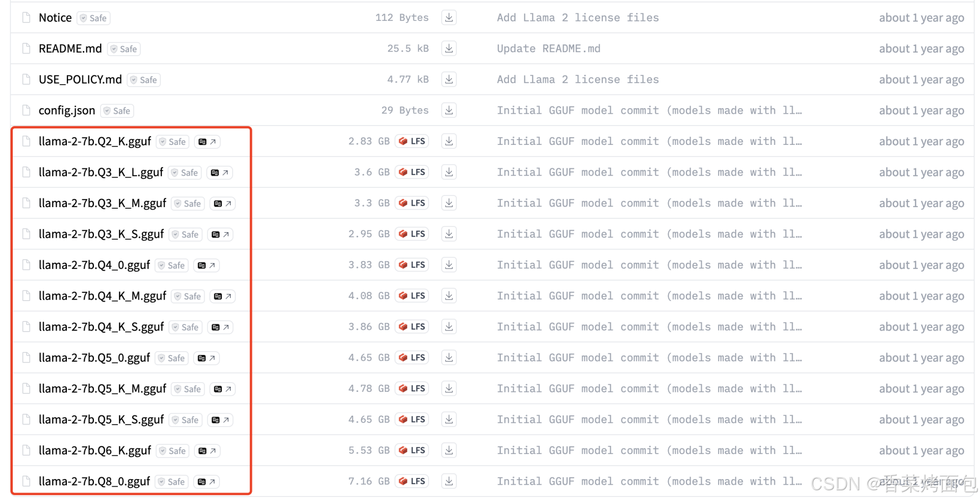Image resolution: width=980 pixels, height=500 pixels.
Task: Open GGUF viewer icon for Q4_K_S file
Action: [x=220, y=327]
